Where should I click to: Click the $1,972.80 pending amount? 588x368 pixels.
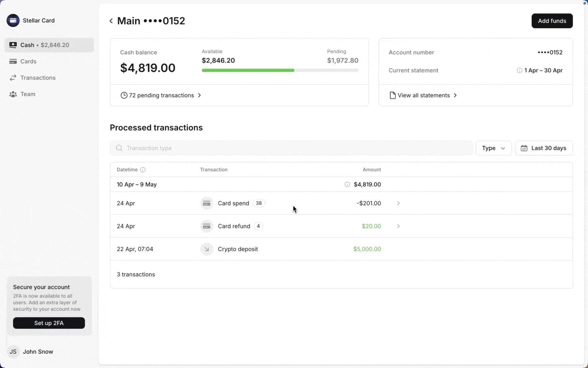tap(343, 61)
